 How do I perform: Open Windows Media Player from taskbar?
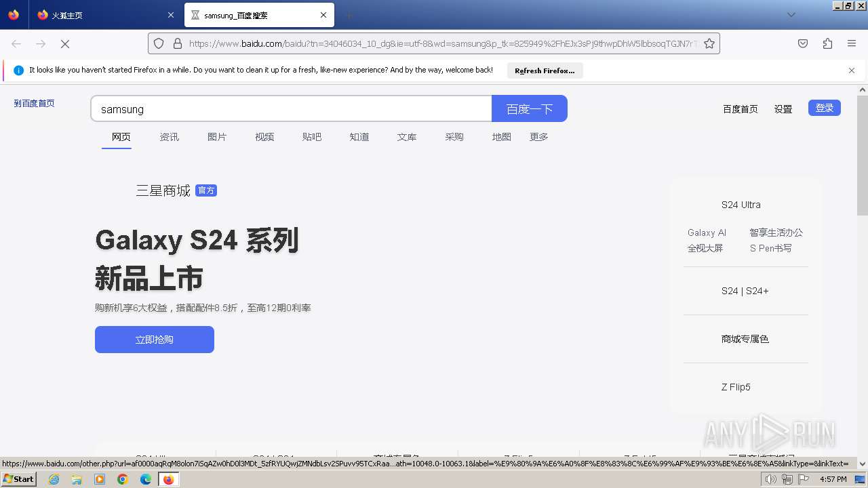pyautogui.click(x=100, y=479)
